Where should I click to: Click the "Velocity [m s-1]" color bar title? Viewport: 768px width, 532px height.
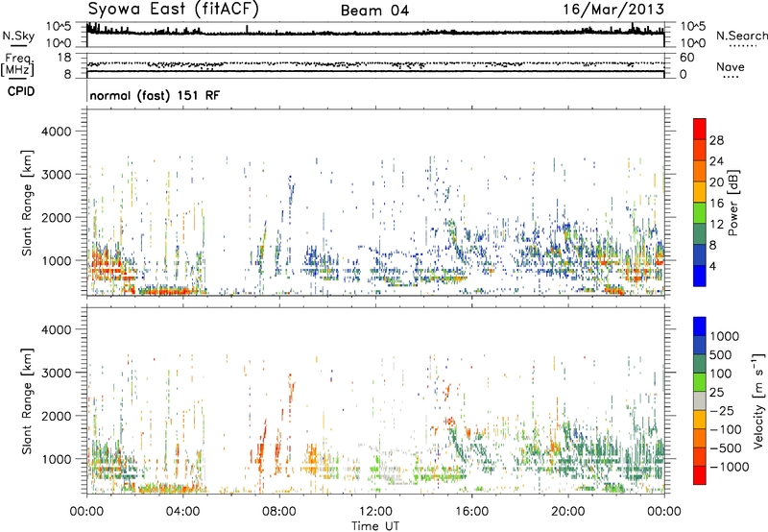(x=758, y=400)
